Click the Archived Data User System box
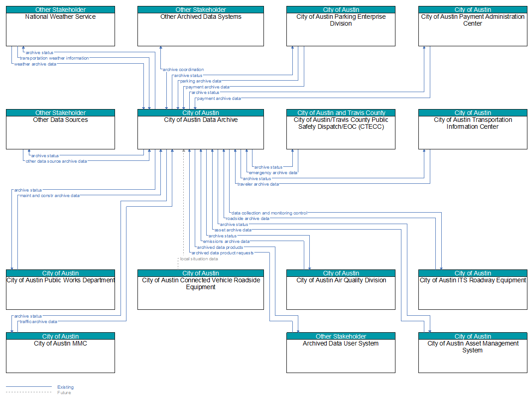The height and width of the screenshot is (401, 532). coord(340,353)
